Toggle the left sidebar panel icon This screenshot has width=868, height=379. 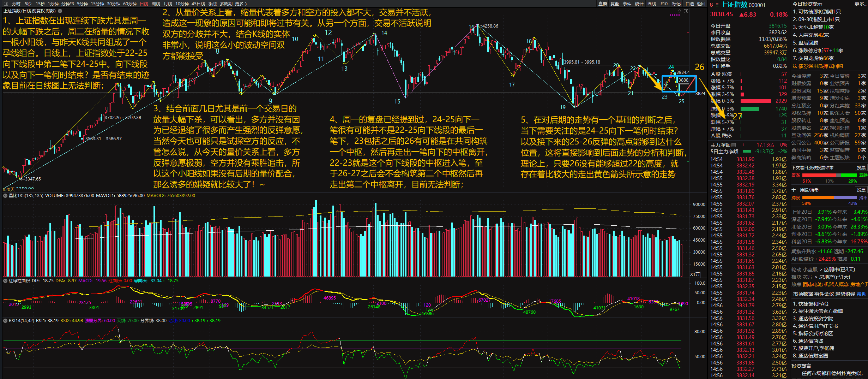(5, 4)
